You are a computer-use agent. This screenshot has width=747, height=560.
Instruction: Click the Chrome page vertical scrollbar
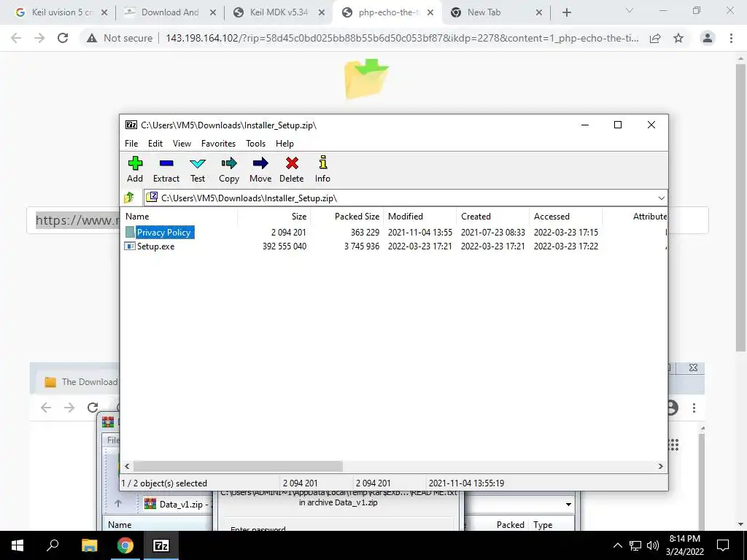pos(740,207)
